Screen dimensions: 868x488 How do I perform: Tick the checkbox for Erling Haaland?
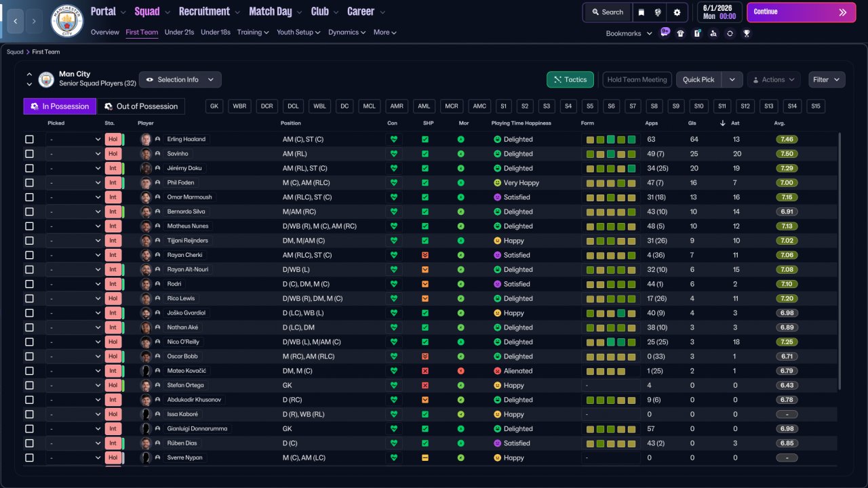[x=29, y=140]
